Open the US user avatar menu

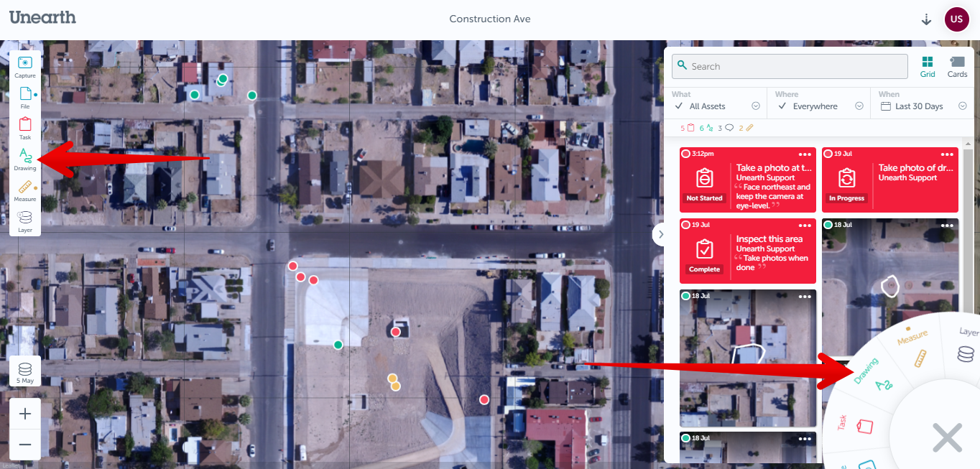956,19
